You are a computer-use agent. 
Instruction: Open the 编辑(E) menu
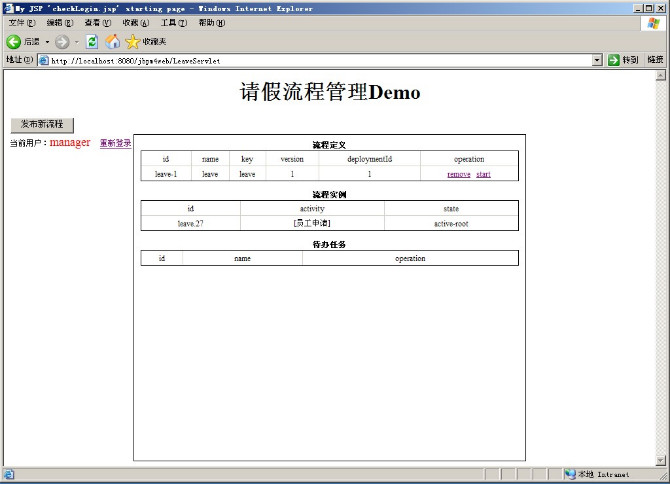60,23
